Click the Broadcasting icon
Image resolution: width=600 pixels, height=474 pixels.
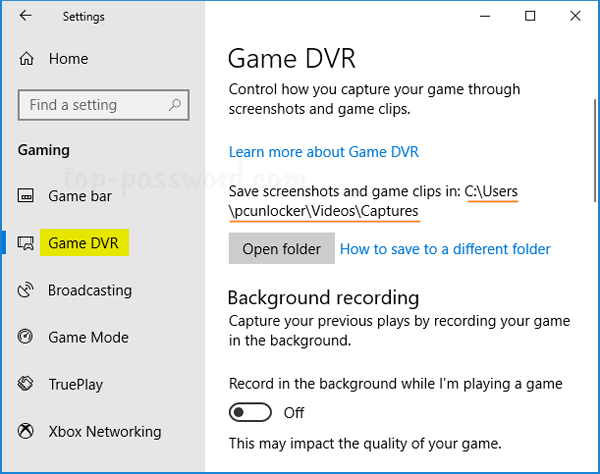[27, 291]
